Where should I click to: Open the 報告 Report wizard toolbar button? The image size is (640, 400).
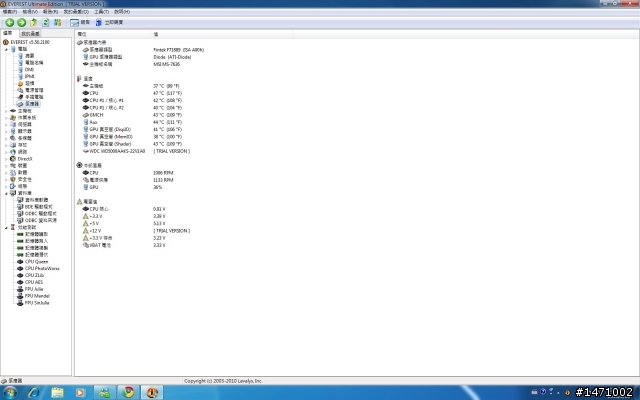[80, 22]
